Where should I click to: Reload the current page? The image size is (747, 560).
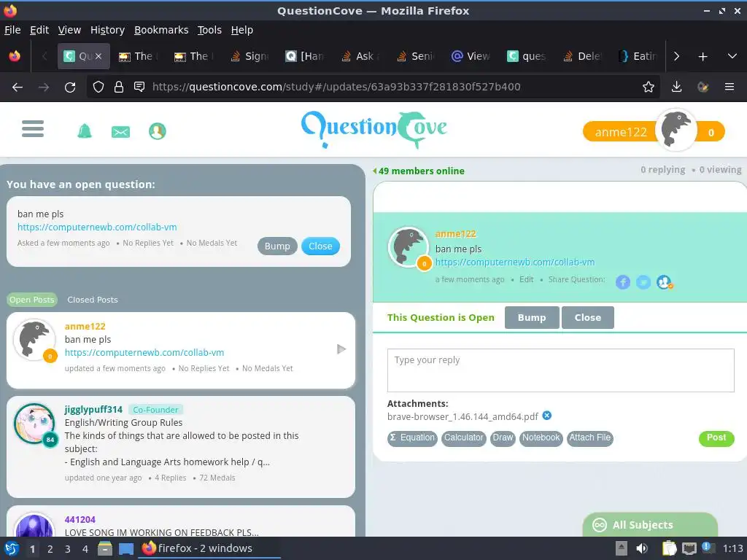(x=70, y=87)
